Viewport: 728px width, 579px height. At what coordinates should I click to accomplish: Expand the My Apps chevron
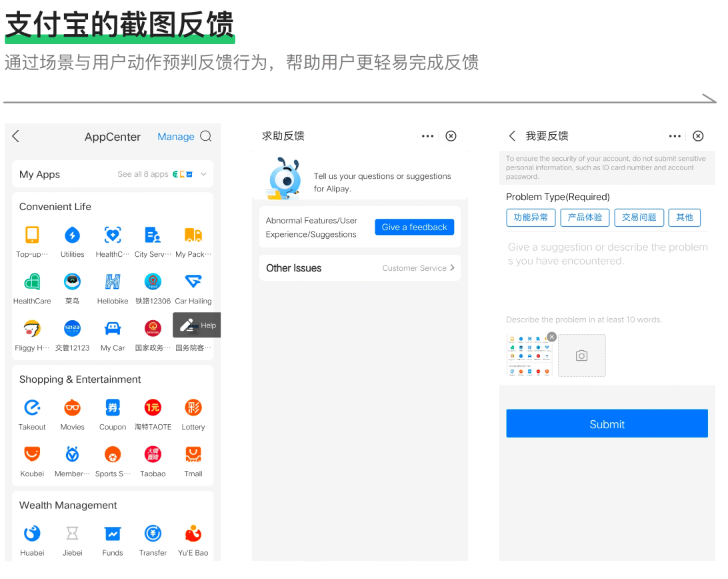click(x=203, y=175)
